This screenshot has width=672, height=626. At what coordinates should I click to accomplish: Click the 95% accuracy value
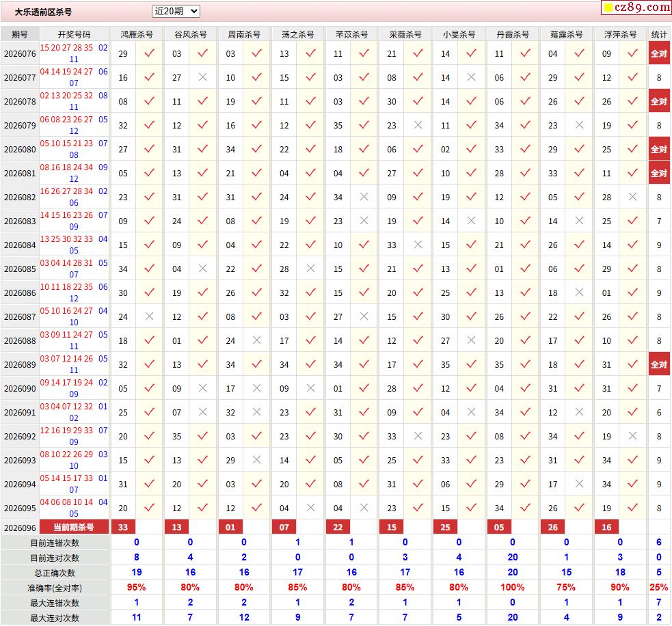click(136, 587)
